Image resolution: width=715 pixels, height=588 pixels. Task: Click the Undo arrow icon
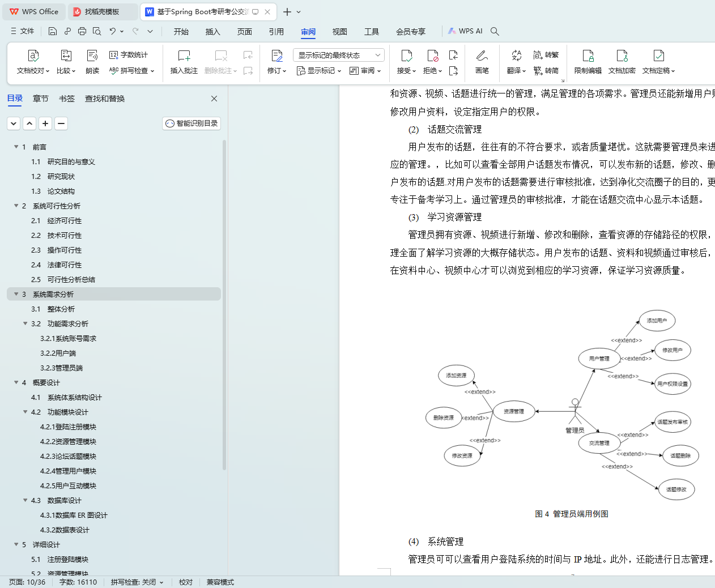(x=112, y=31)
